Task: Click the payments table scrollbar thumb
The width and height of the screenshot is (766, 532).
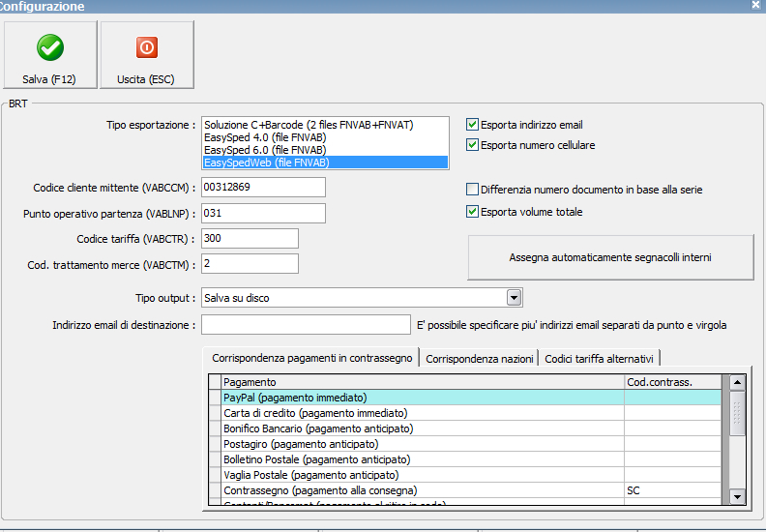Action: point(737,412)
